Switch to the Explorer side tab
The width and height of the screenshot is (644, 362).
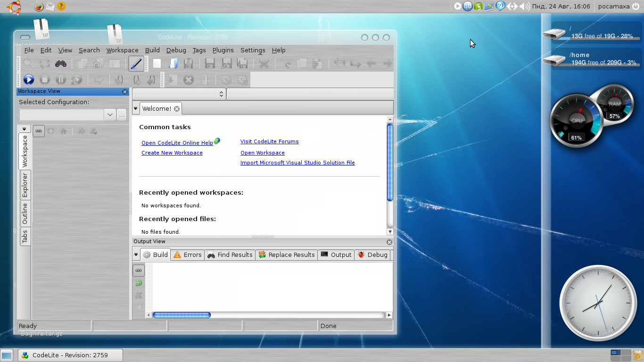(x=25, y=185)
